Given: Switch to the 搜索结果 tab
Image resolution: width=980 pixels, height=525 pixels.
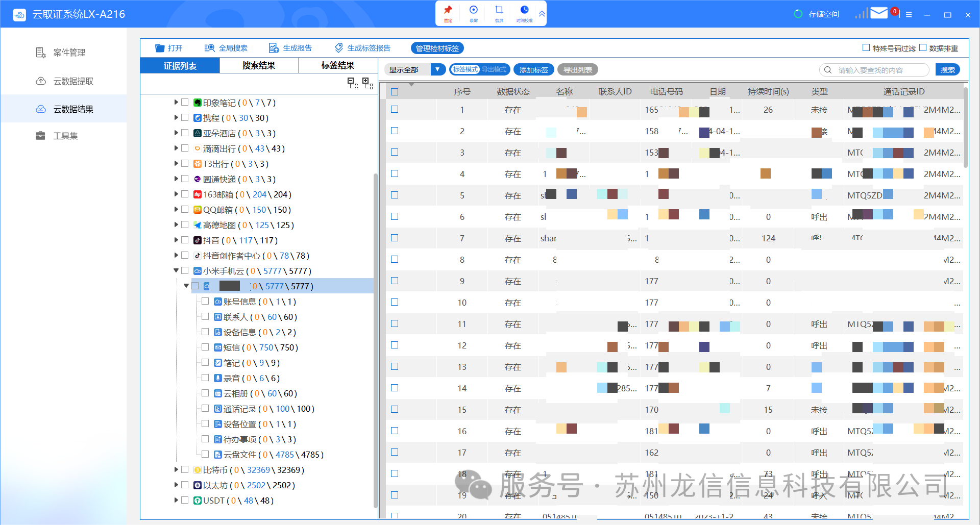Looking at the screenshot, I should pyautogui.click(x=258, y=65).
